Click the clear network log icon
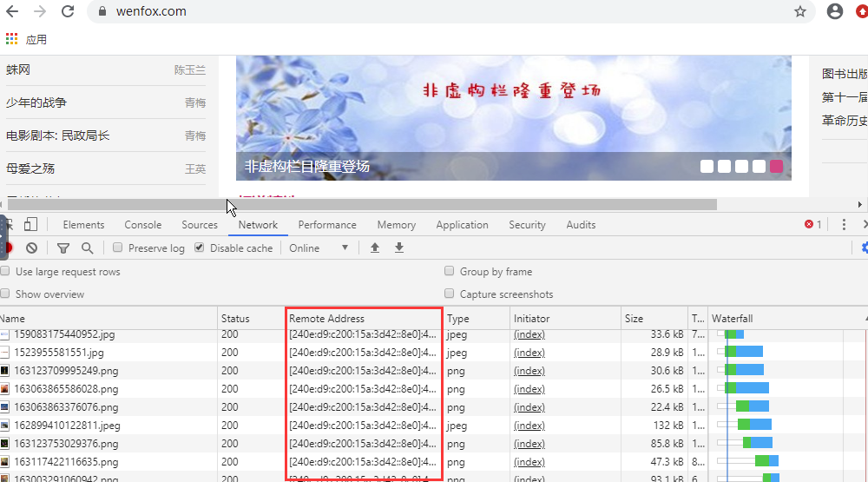 coord(31,248)
